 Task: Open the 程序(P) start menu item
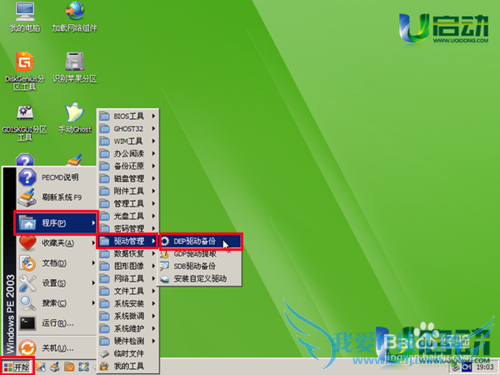tap(56, 223)
